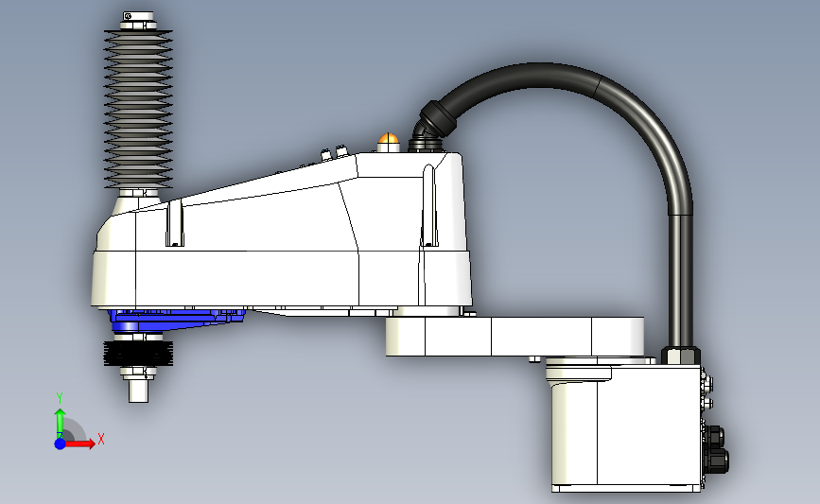
Task: Select the tall gray bellows above the arm
Action: point(138,109)
